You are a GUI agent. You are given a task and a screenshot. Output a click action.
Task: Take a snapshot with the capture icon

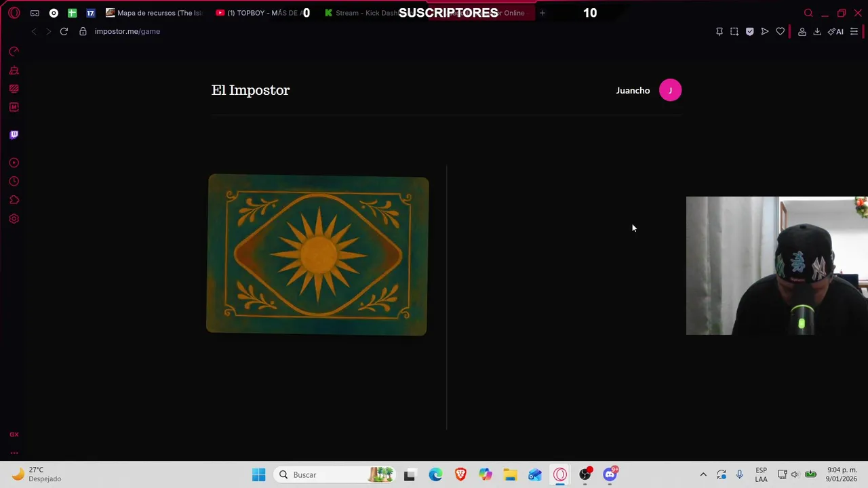coord(734,31)
